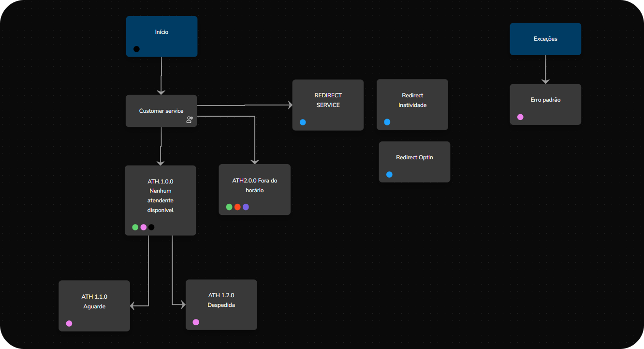This screenshot has width=644, height=349.
Task: Click the orange dot on ATH2.0.0 Fora do horário
Action: 237,207
